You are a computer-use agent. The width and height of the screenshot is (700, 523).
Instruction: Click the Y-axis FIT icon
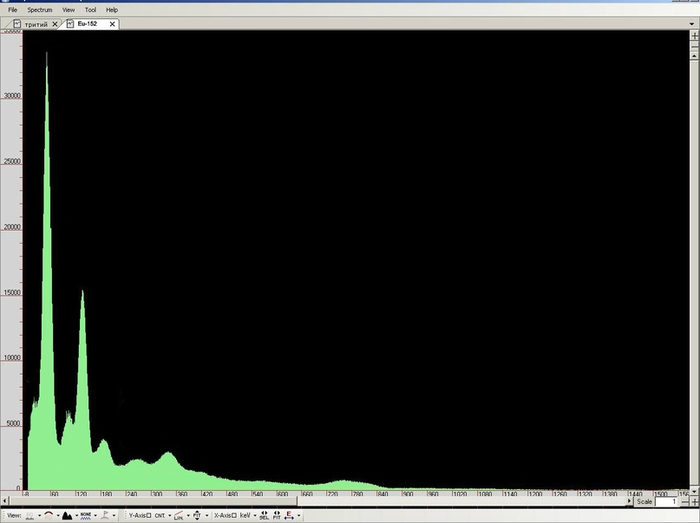click(196, 515)
